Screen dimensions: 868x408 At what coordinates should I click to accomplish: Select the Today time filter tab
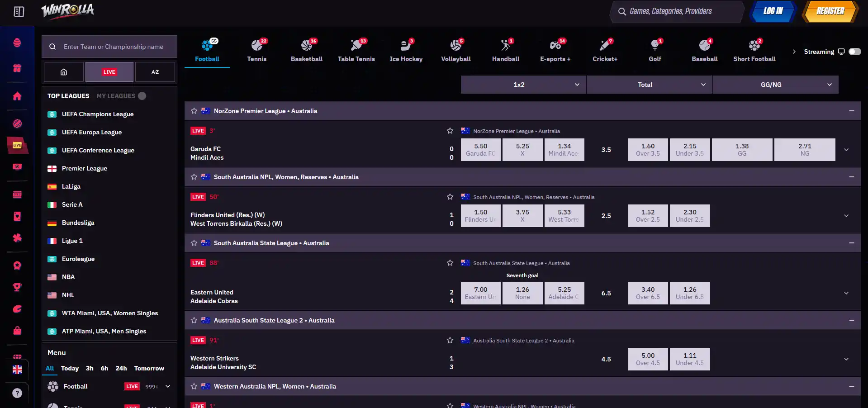70,368
